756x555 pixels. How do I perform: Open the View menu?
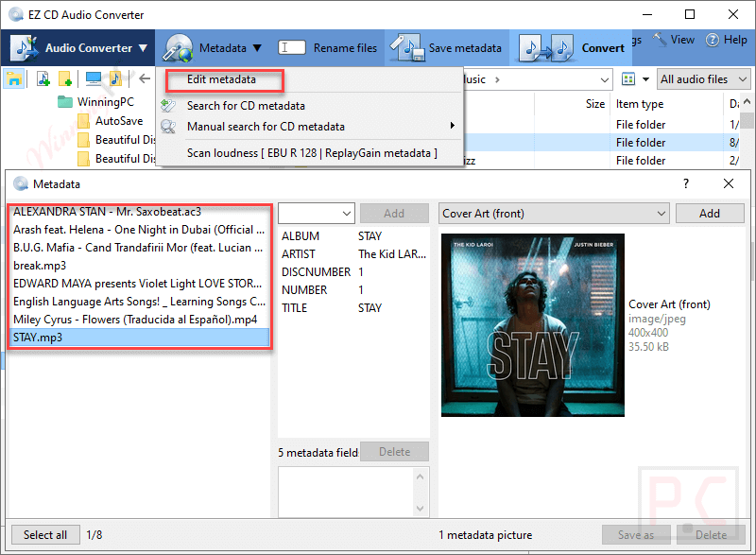(682, 40)
